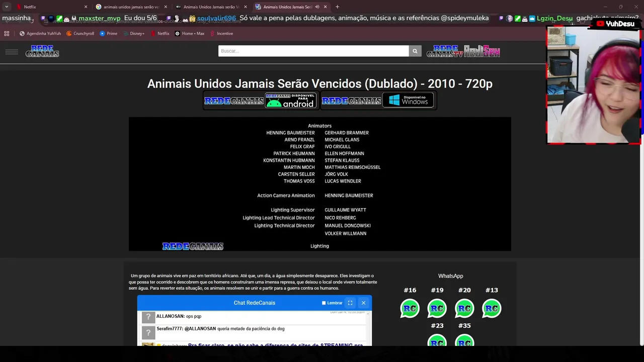Open RedeCanais Android app banner

click(261, 101)
